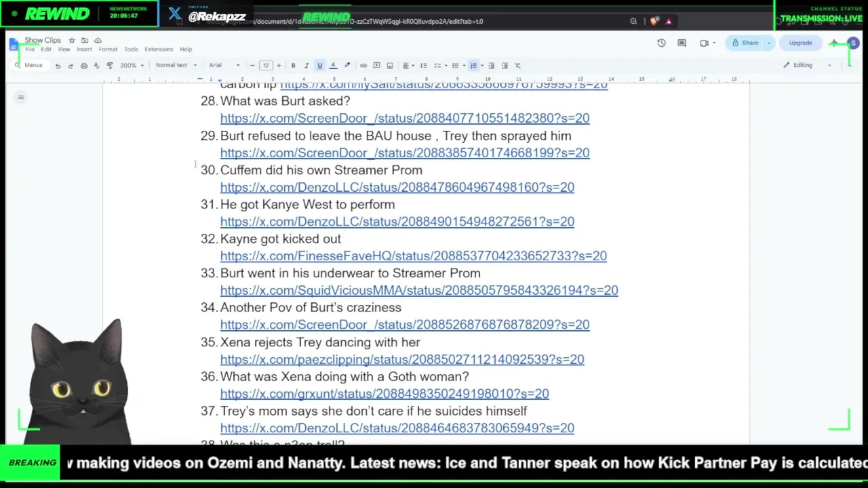The image size is (868, 488).
Task: Click the Show Clips document title
Action: point(43,41)
